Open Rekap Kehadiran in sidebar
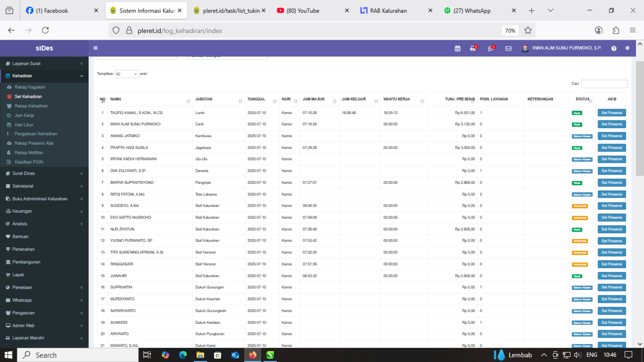This screenshot has height=362, width=644. pyautogui.click(x=31, y=106)
